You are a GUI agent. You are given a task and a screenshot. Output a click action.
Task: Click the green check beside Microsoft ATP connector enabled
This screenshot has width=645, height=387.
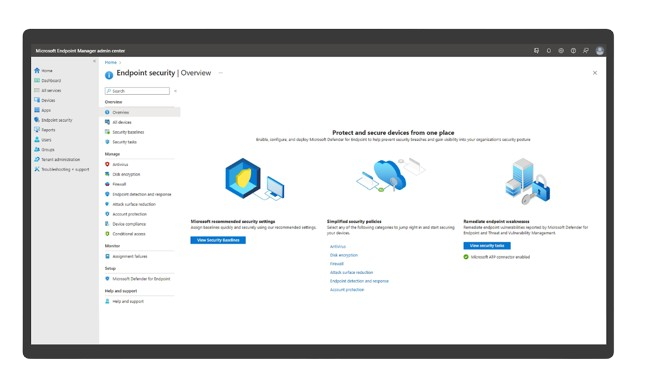click(466, 257)
